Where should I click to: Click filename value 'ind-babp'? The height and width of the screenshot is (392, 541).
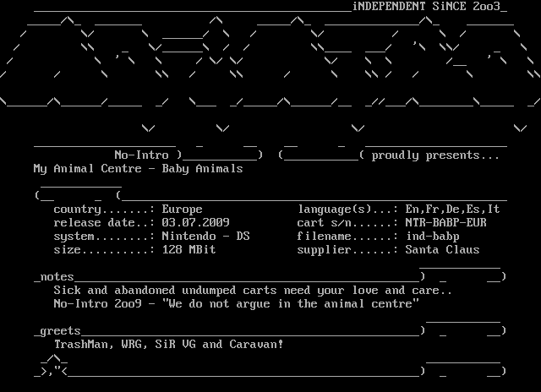pos(432,237)
